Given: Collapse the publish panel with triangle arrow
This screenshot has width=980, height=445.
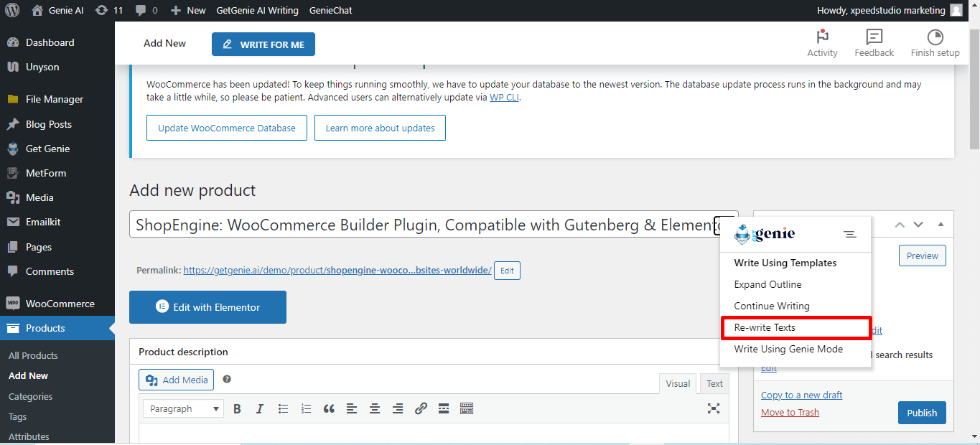Looking at the screenshot, I should [941, 225].
